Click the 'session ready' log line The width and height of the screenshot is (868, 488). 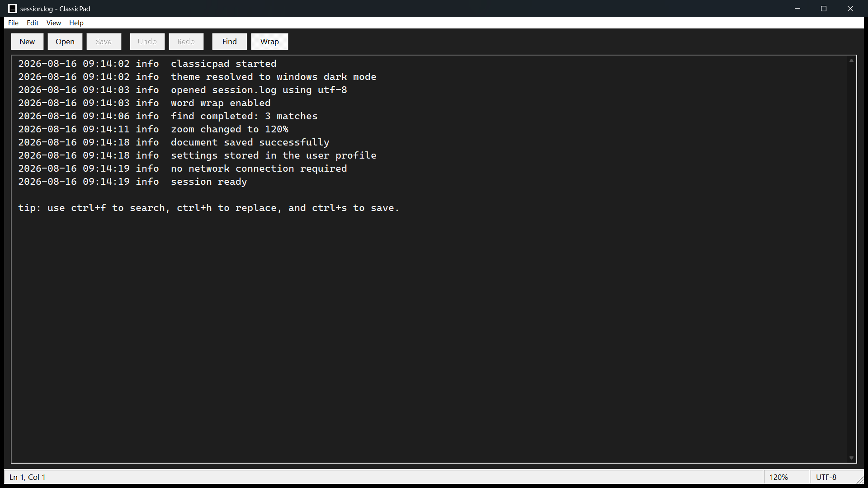pos(132,182)
